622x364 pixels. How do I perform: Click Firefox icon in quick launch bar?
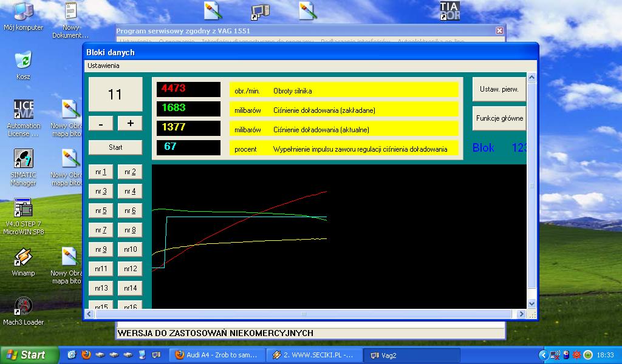click(86, 355)
